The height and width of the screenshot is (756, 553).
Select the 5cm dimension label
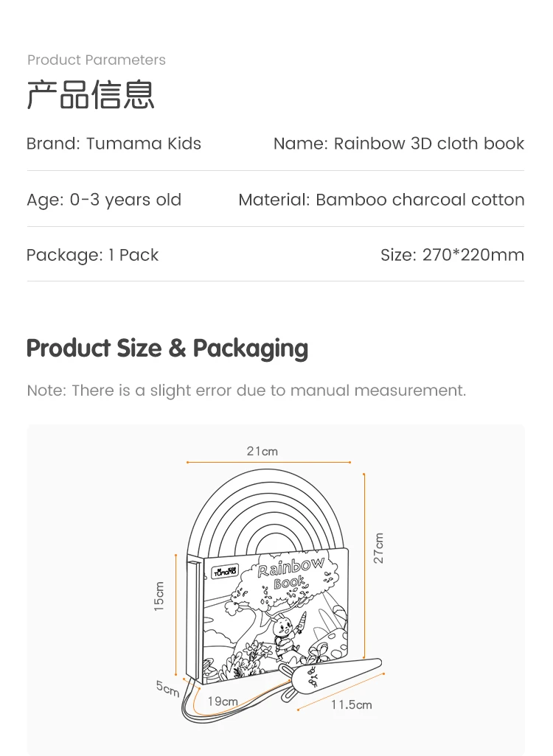click(x=167, y=688)
